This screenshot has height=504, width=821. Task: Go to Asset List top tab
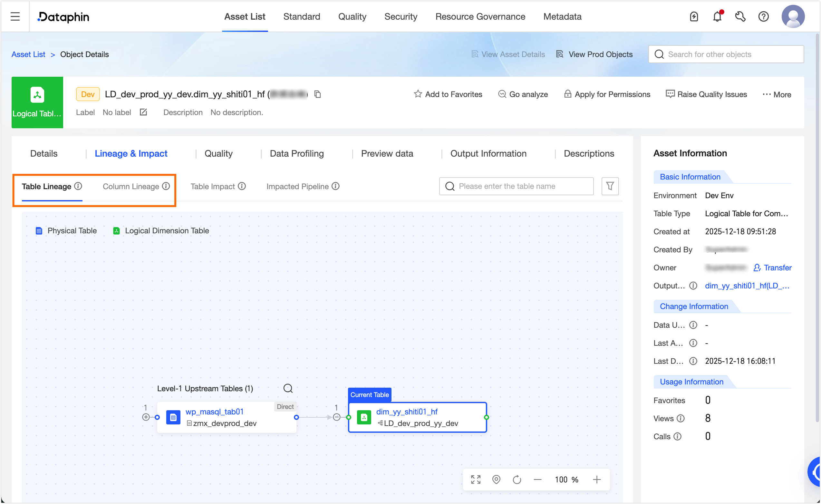click(245, 16)
